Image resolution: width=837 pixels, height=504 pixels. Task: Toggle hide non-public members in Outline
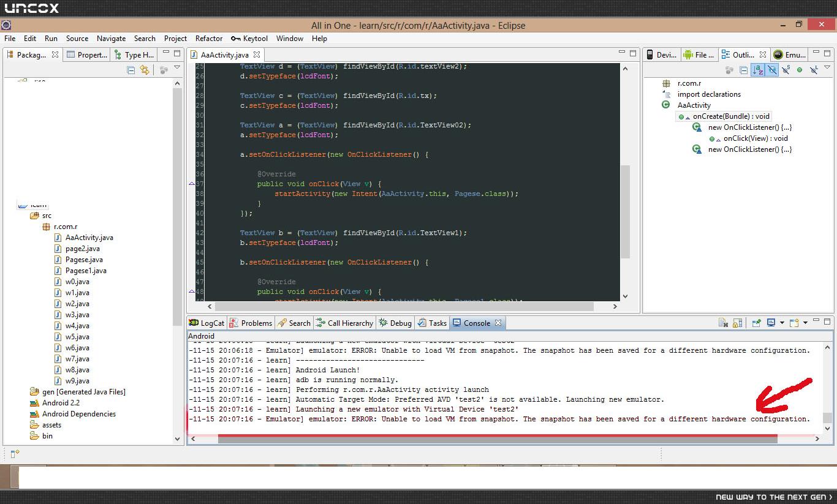(800, 70)
